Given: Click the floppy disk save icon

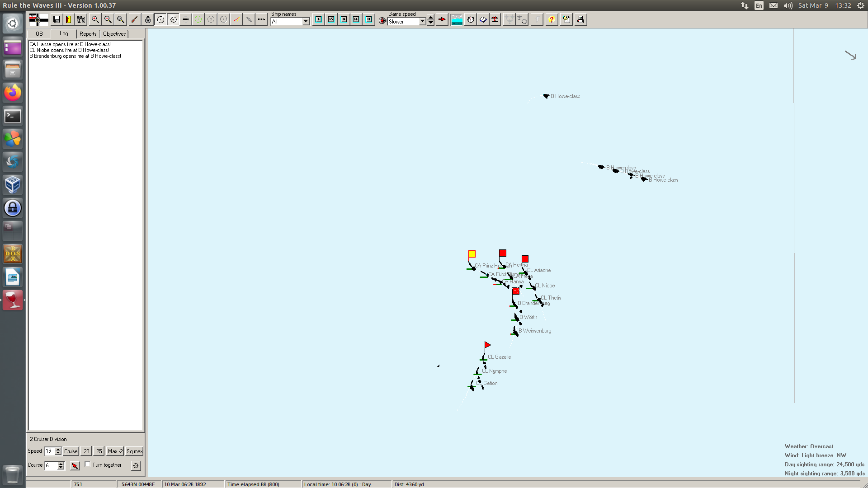Looking at the screenshot, I should (57, 19).
